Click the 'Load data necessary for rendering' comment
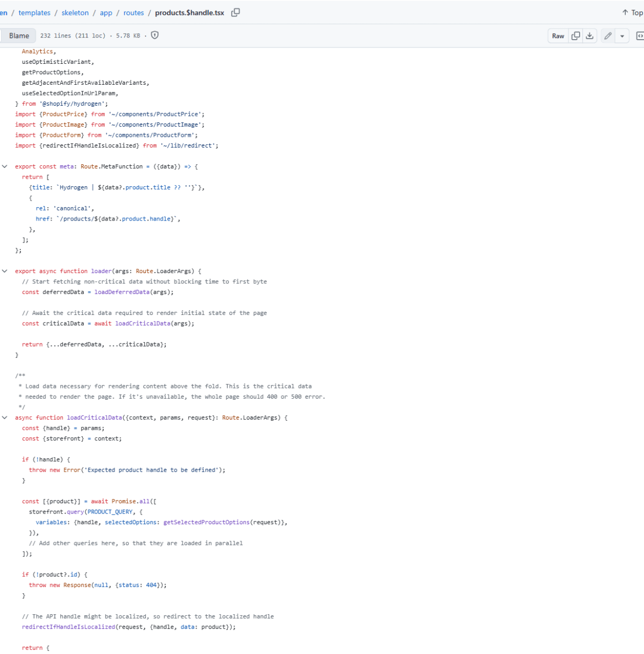The width and height of the screenshot is (644, 654). point(165,386)
